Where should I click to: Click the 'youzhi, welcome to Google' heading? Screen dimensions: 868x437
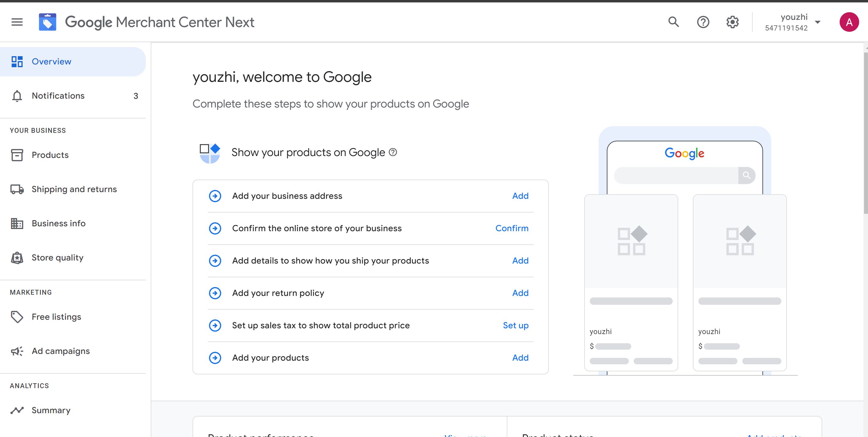(282, 77)
